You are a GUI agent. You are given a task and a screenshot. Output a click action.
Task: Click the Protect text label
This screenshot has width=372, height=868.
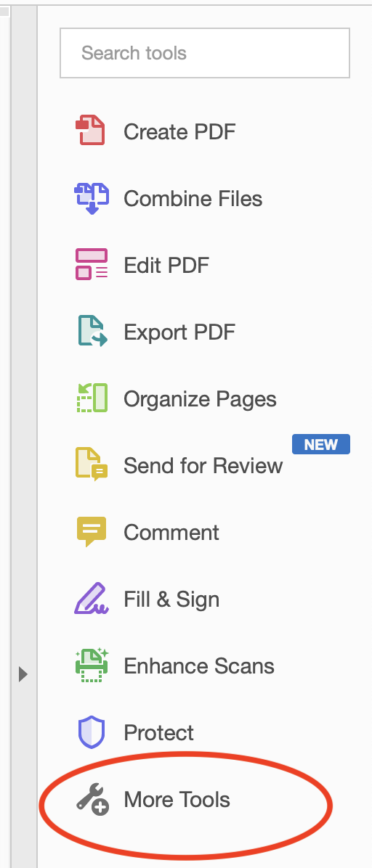[x=158, y=732]
